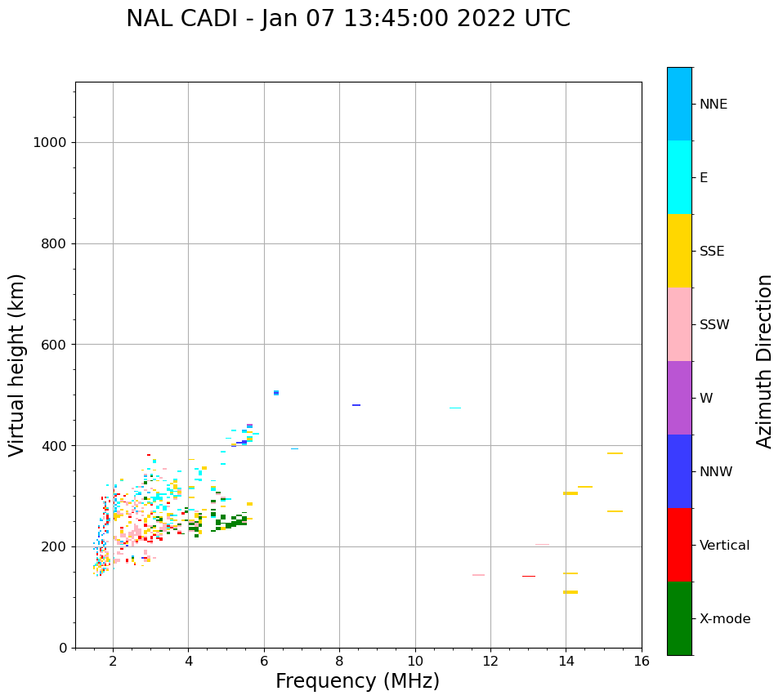Click the 16 tick on frequency axis
The width and height of the screenshot is (783, 700).
tap(641, 661)
